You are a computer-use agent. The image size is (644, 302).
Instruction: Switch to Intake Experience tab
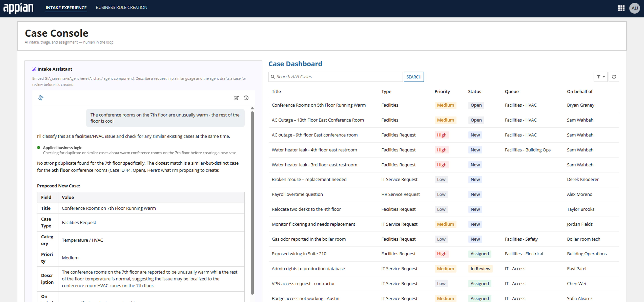(66, 8)
